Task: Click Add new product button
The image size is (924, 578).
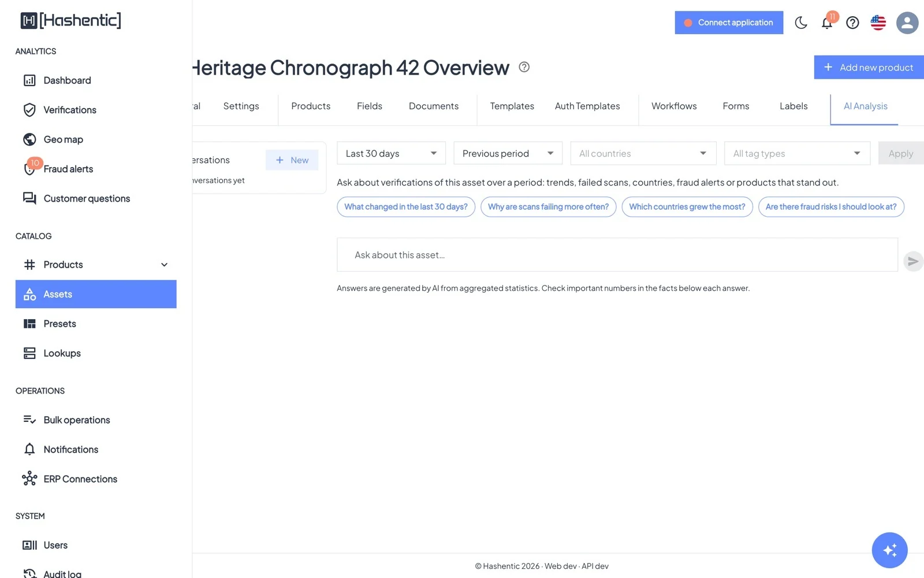Action: (x=869, y=67)
